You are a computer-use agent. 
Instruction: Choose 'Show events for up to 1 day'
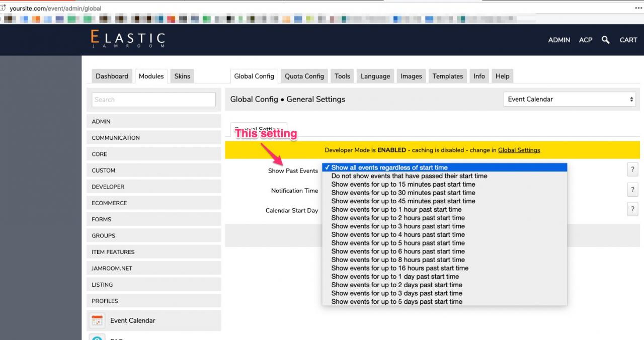click(x=395, y=277)
